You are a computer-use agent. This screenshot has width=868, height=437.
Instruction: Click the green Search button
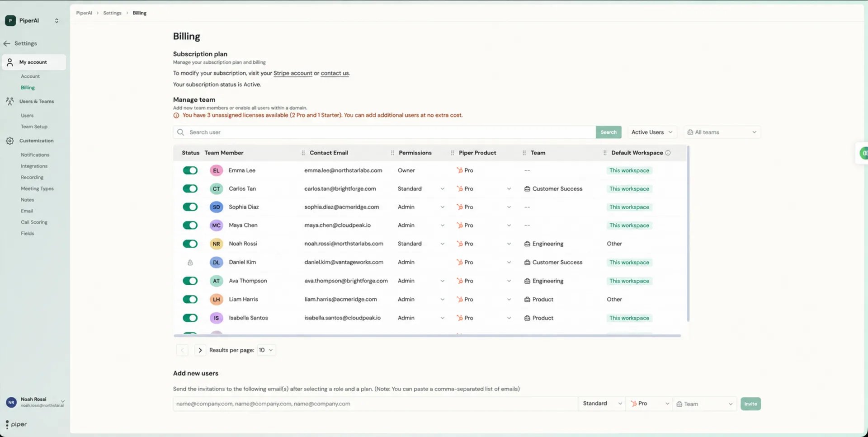(609, 132)
